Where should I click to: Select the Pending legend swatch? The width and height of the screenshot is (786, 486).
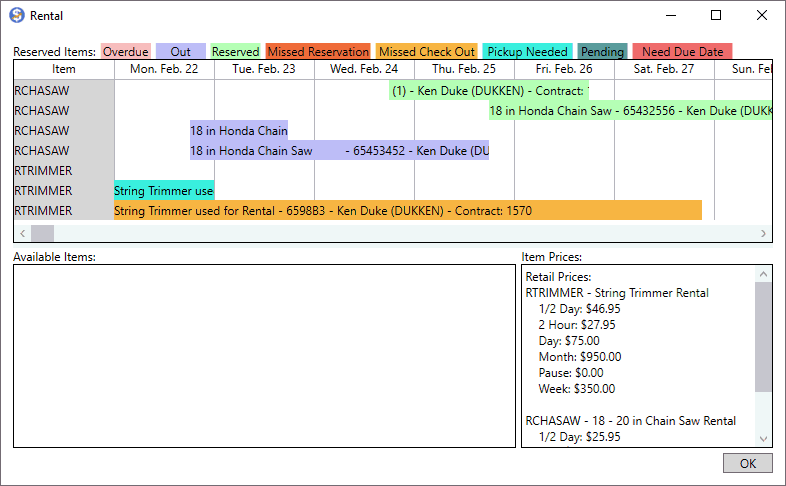coord(602,51)
